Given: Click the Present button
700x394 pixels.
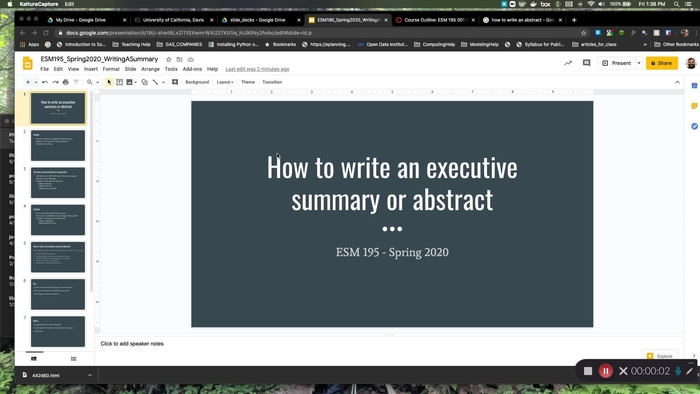Looking at the screenshot, I should [x=617, y=63].
